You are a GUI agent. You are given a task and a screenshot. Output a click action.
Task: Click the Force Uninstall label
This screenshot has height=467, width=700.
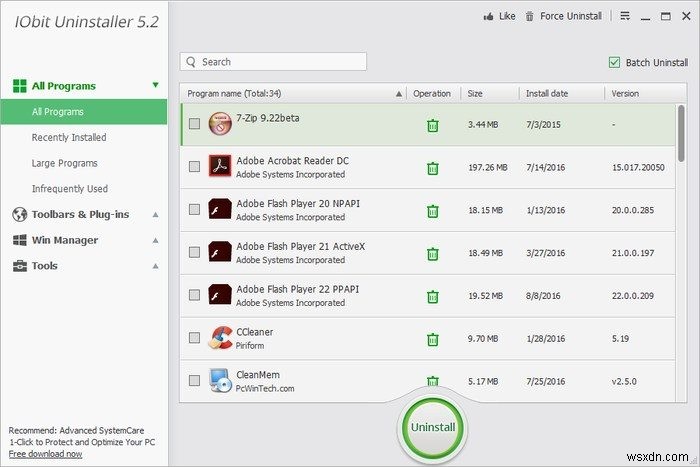coord(571,17)
